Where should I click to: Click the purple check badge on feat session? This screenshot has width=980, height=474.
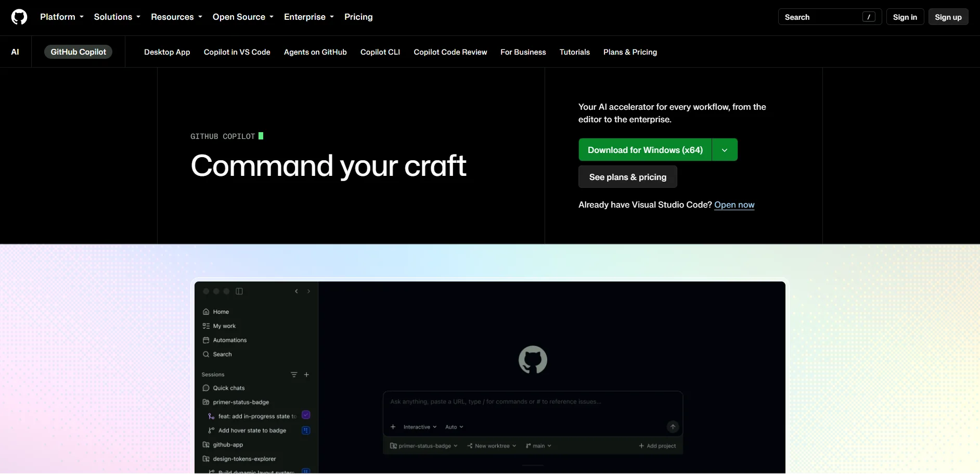(x=306, y=415)
